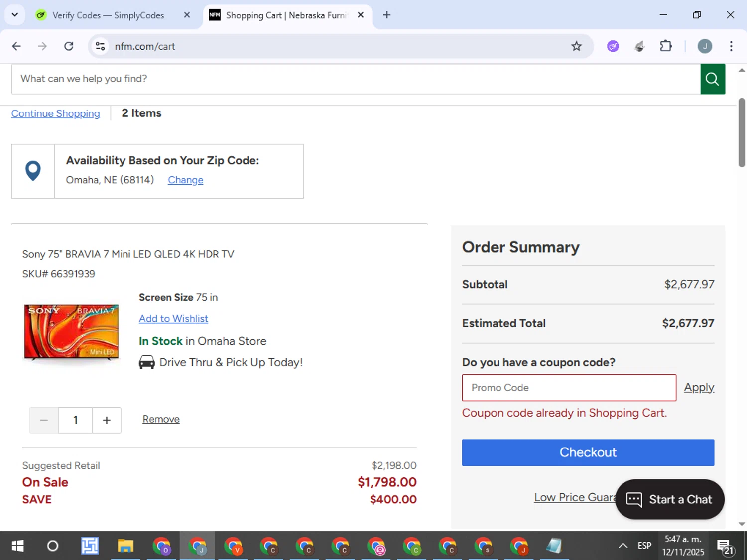Click the blue Checkout button
This screenshot has height=560, width=747.
588,452
